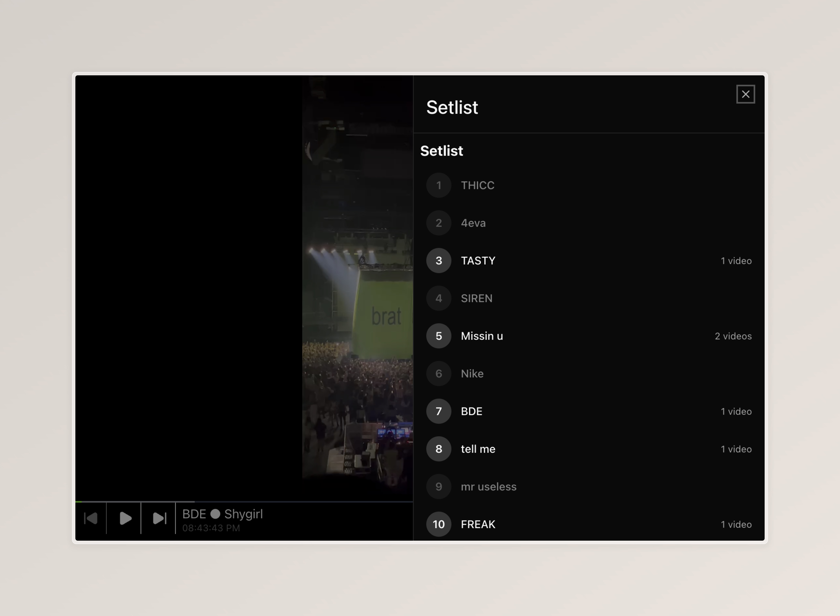
Task: Open the 2 videos link for Missin u
Action: 733,336
